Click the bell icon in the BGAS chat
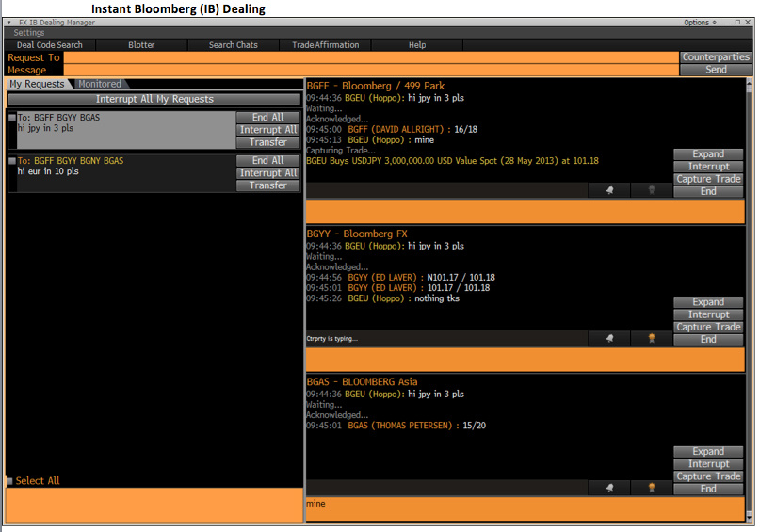The width and height of the screenshot is (760, 532). [x=610, y=488]
